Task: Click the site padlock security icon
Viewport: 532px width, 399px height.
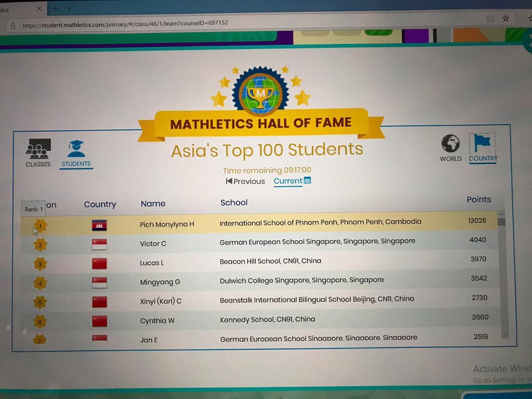Action: coord(13,26)
